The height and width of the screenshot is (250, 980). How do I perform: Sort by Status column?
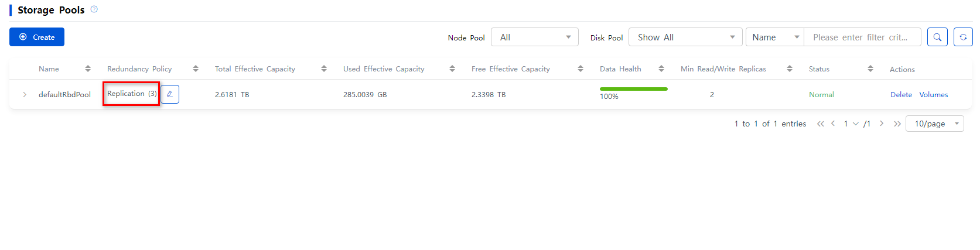pyautogui.click(x=870, y=69)
